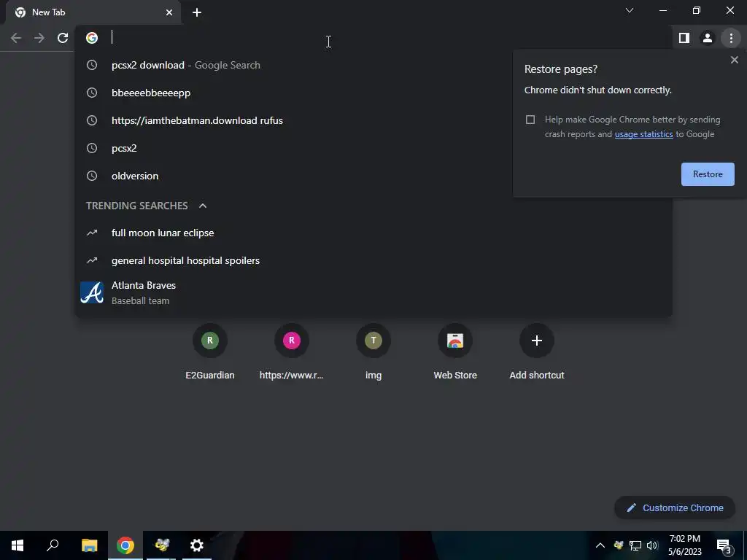Open the bee application on the taskbar
Viewport: 747px width, 560px height.
[x=161, y=545]
